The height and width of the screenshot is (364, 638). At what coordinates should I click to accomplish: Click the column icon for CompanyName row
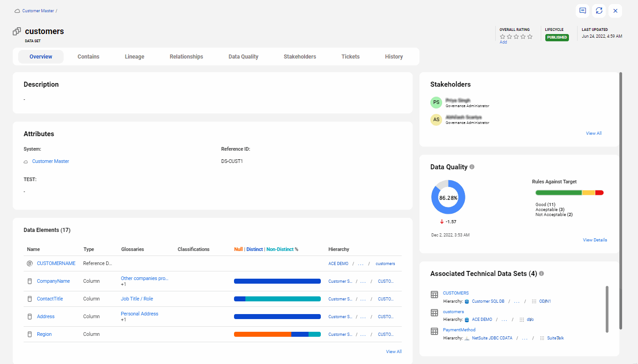[30, 281]
